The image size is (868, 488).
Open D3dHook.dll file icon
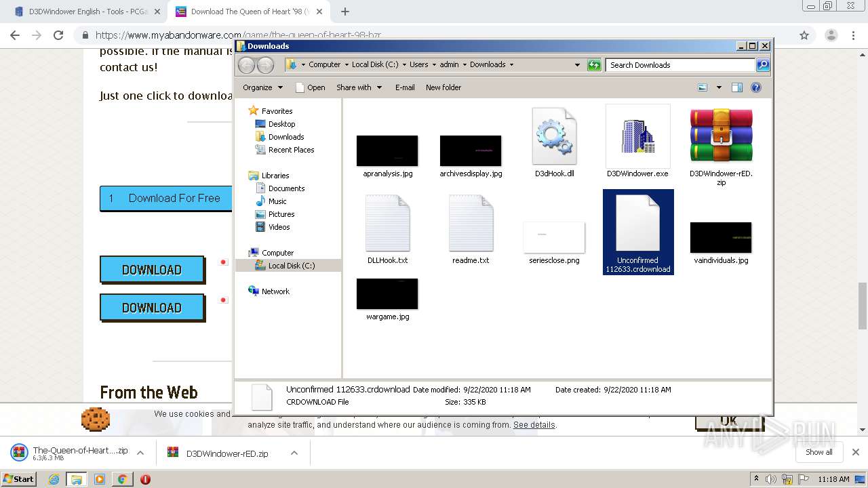tap(554, 137)
